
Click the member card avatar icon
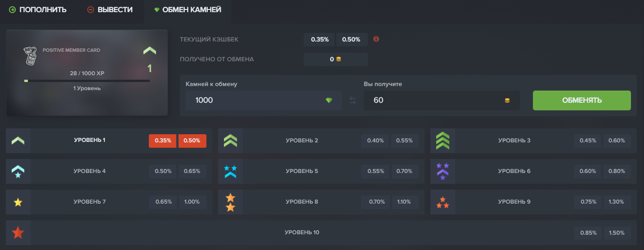pyautogui.click(x=30, y=55)
